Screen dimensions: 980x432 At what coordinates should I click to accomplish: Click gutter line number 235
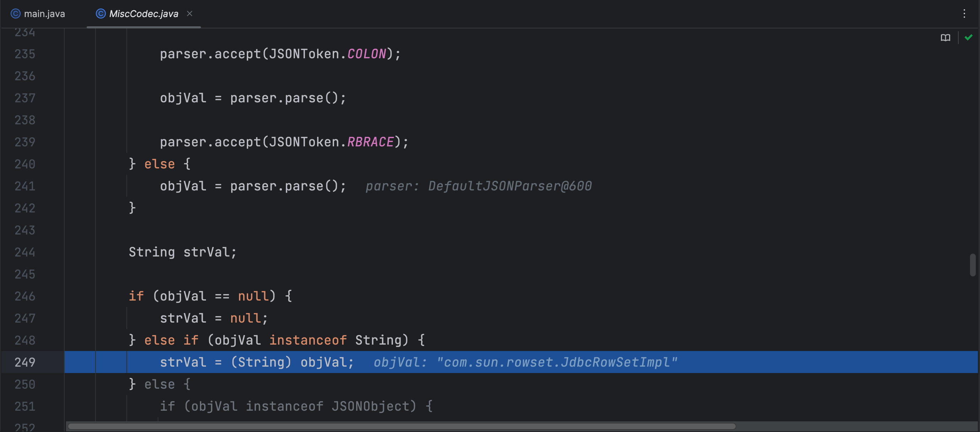click(x=25, y=54)
